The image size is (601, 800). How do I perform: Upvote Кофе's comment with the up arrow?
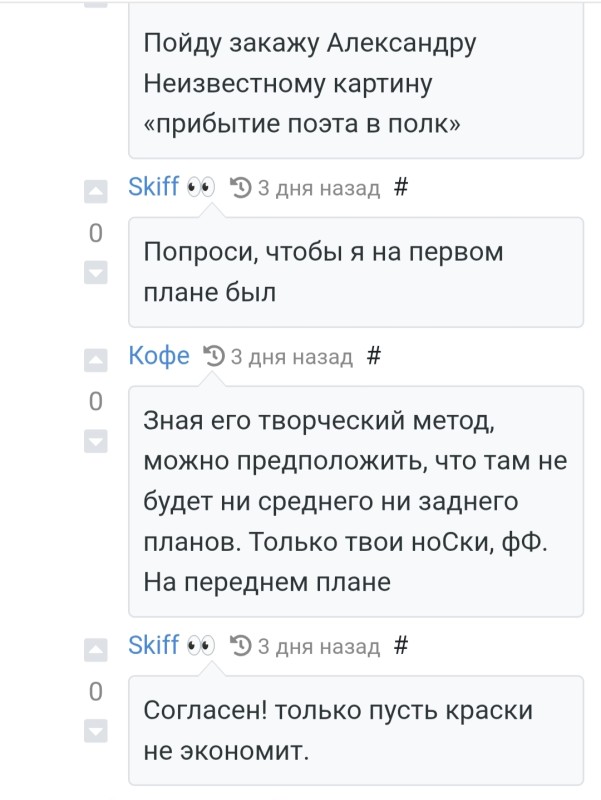pyautogui.click(x=95, y=361)
